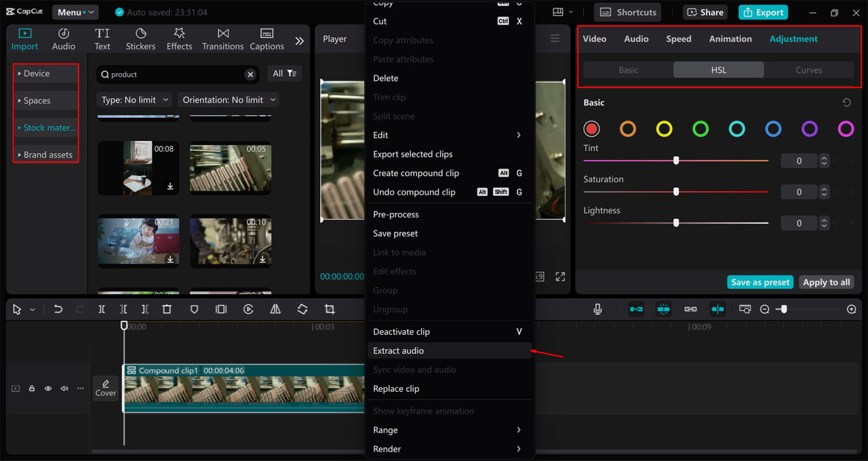Viewport: 868px width, 461px height.
Task: Click the Mirror flip tool icon
Action: point(275,309)
